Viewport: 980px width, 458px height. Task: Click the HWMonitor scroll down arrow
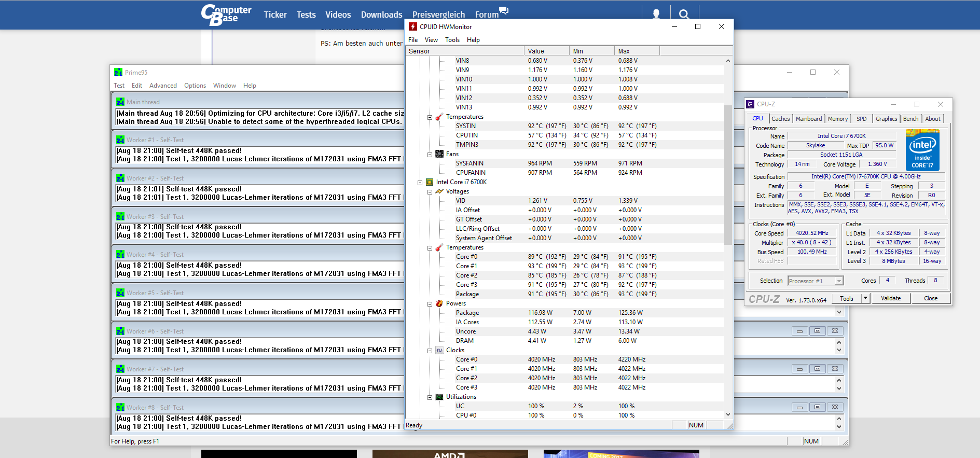(728, 414)
